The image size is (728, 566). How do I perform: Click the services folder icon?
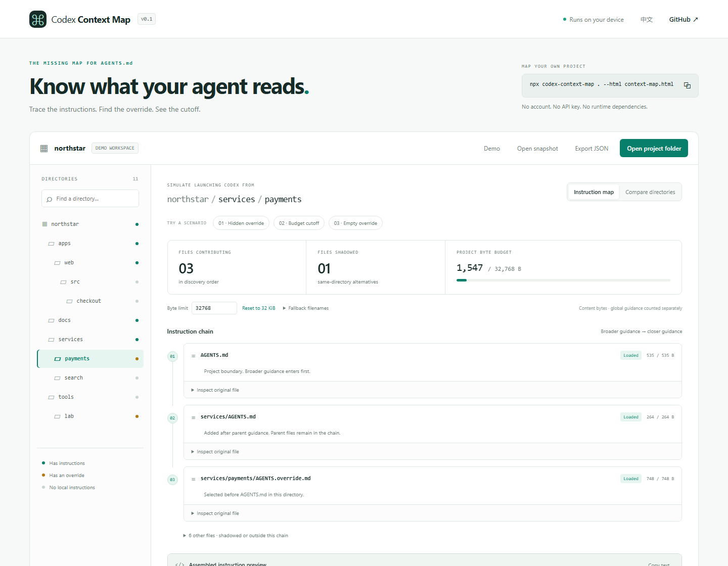[51, 340]
